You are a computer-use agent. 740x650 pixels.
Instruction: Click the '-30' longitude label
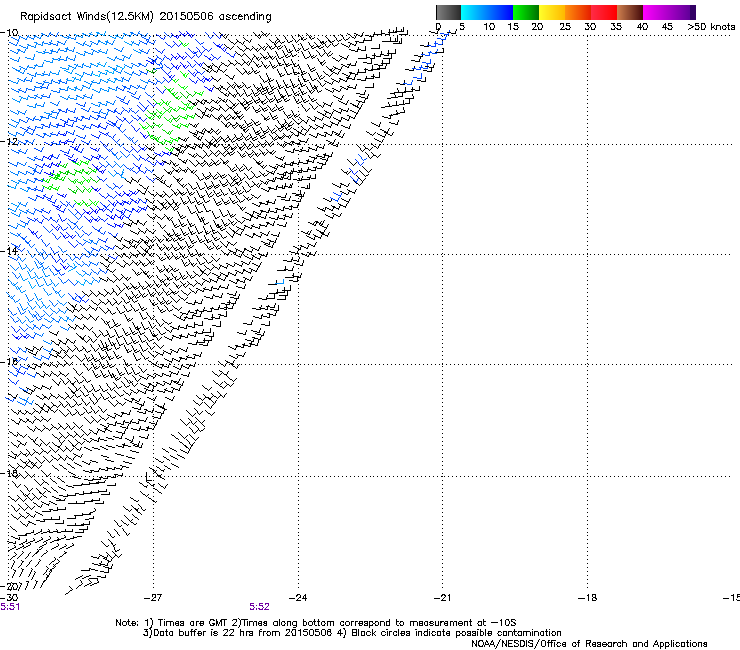coord(9,598)
